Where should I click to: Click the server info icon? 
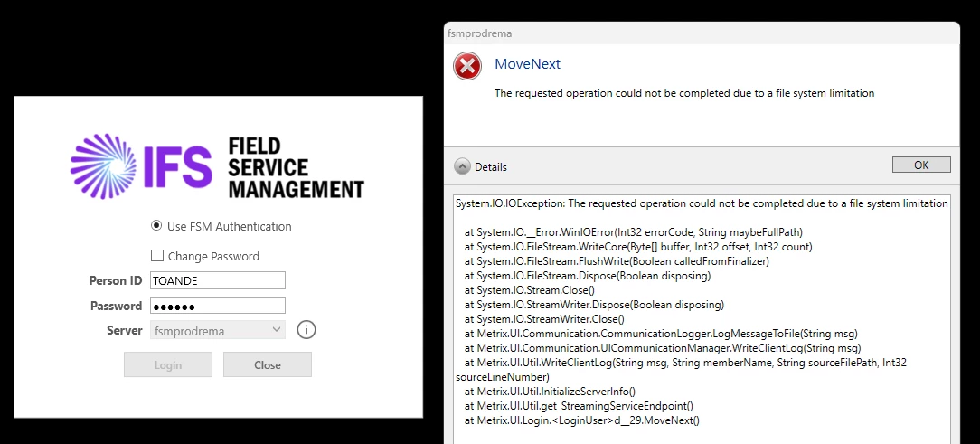click(x=306, y=329)
